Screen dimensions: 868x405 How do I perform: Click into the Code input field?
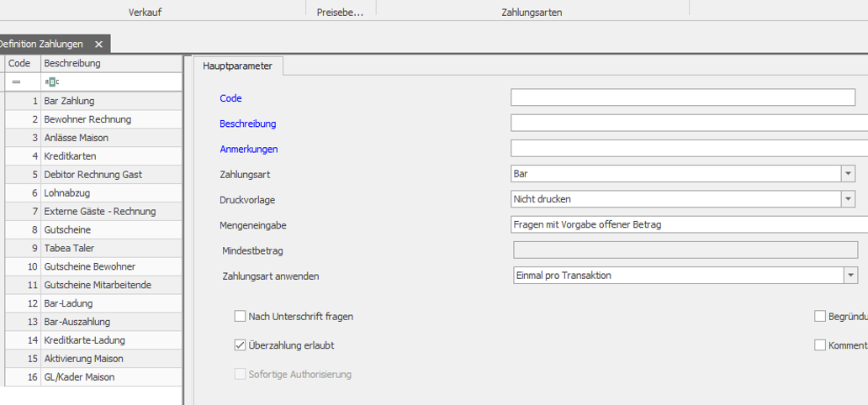pyautogui.click(x=682, y=98)
